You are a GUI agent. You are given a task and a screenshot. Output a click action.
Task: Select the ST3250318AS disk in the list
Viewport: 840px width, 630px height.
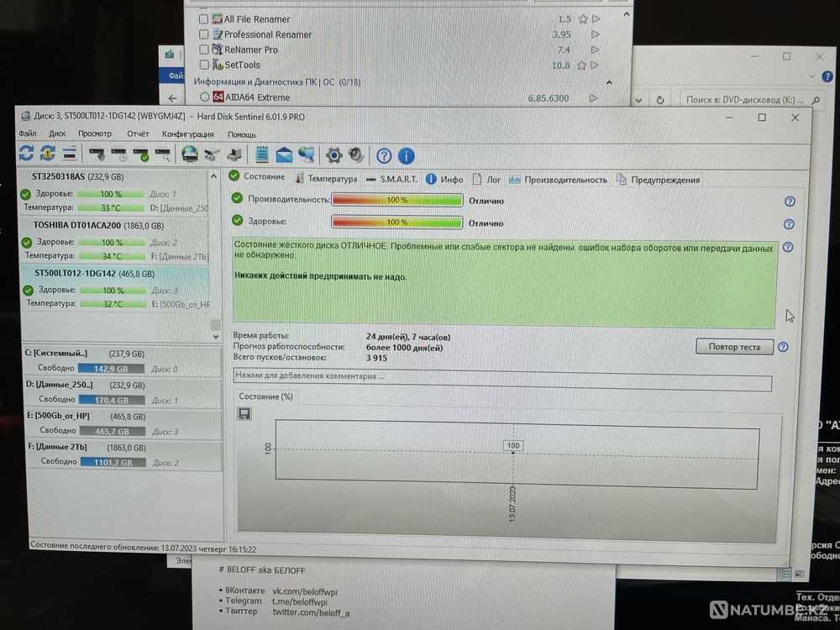click(113, 192)
